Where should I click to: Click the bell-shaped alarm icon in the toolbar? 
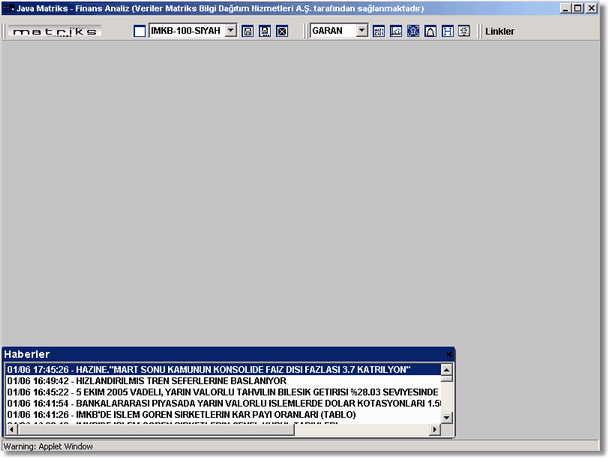tap(430, 31)
